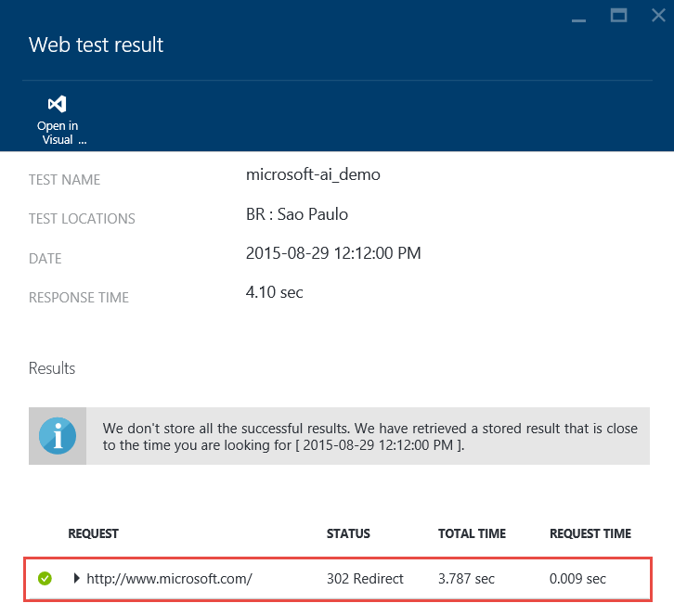Click the REQUEST TIME column header
Image resolution: width=674 pixels, height=616 pixels.
[x=590, y=533]
